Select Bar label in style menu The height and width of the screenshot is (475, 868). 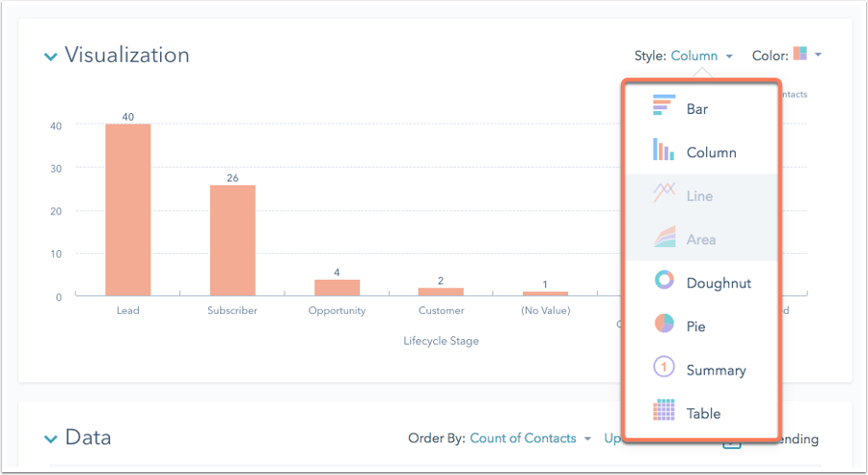click(696, 109)
